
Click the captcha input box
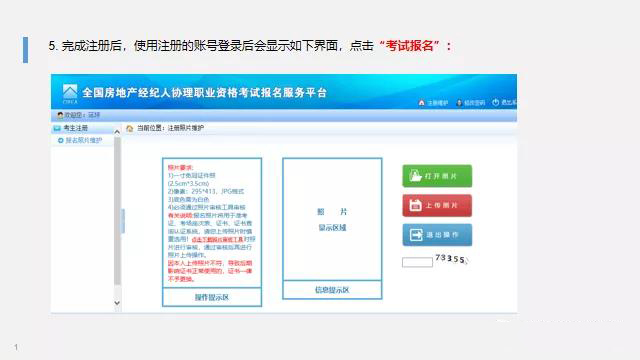(x=417, y=262)
